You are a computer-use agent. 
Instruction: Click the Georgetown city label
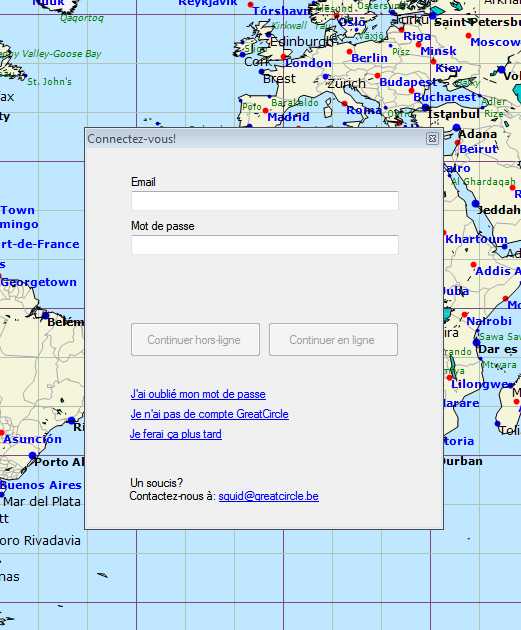[x=39, y=282]
